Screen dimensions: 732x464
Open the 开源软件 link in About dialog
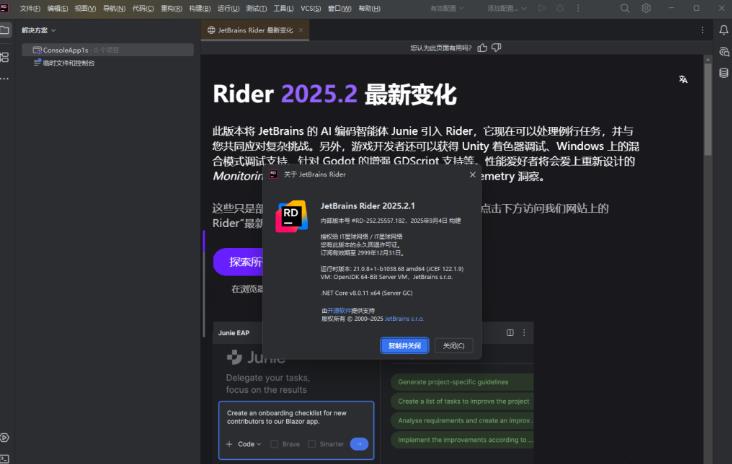(x=339, y=310)
